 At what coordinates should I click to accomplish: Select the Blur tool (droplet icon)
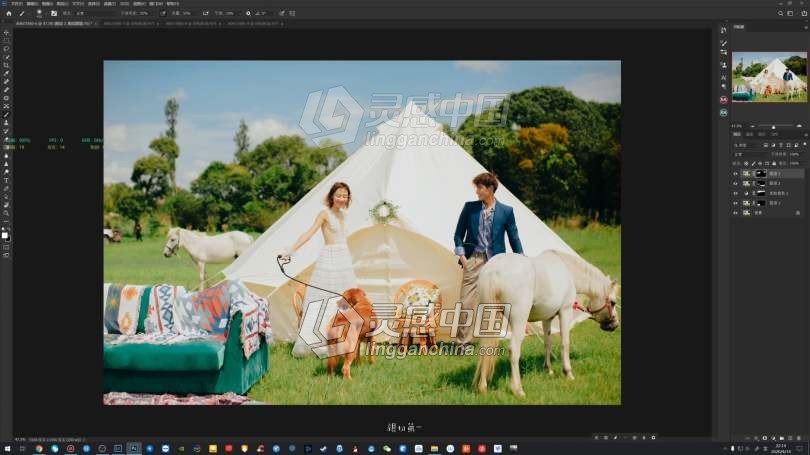(6, 156)
